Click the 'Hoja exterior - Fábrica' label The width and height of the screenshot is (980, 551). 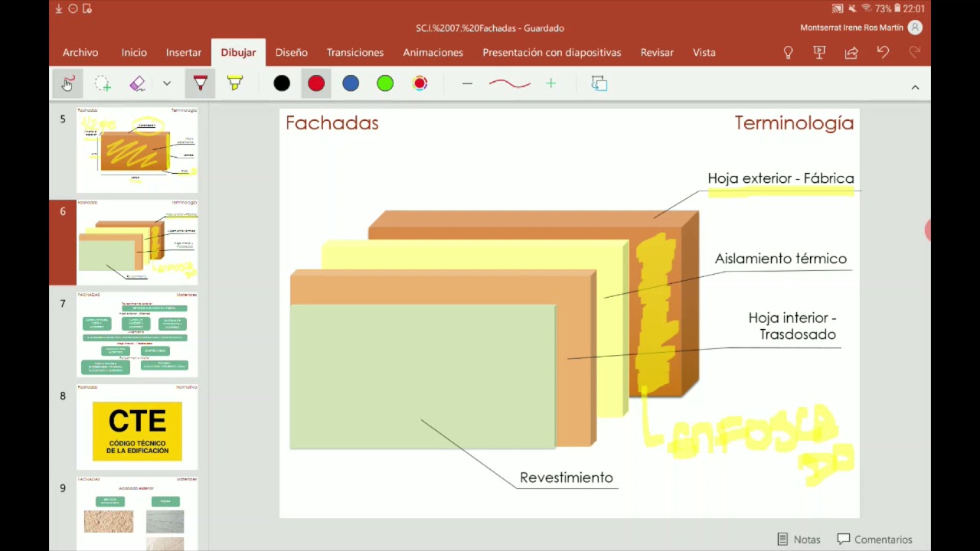click(781, 178)
